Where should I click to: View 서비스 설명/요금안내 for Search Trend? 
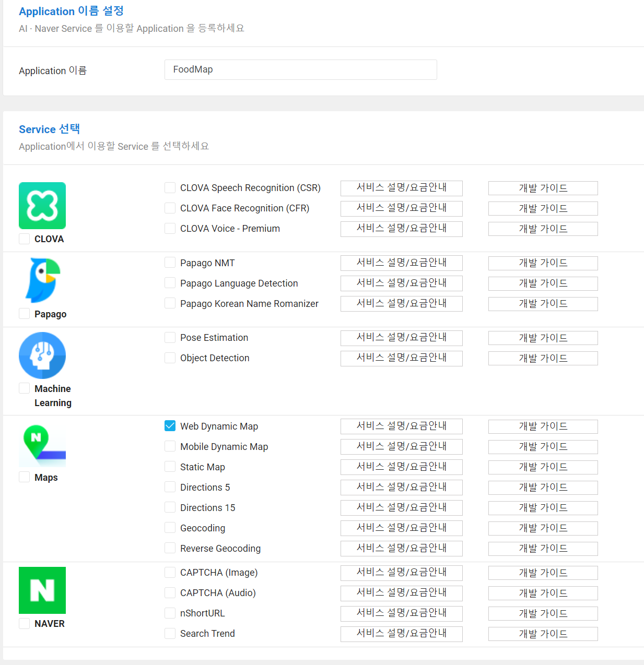[x=402, y=634]
